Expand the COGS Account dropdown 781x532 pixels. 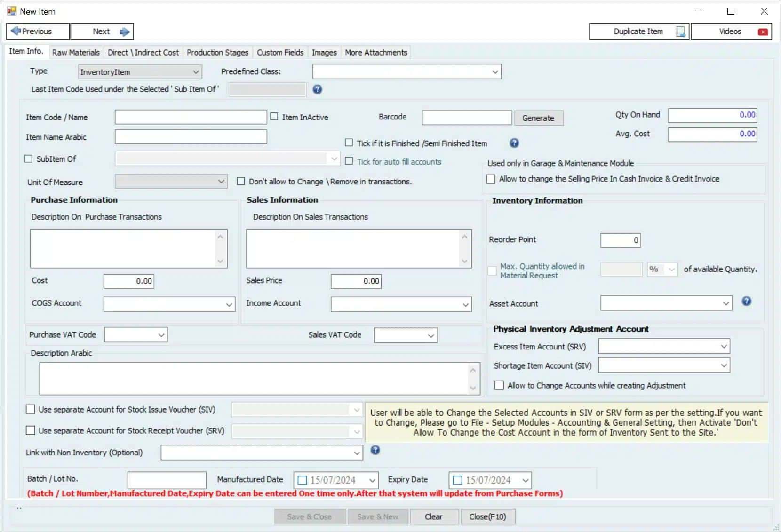click(x=169, y=304)
